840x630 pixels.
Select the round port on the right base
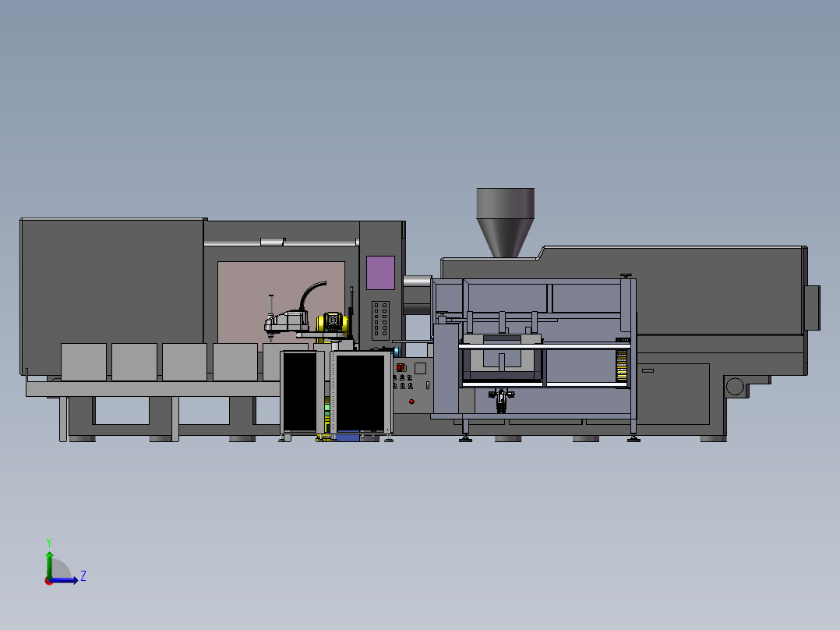[x=735, y=386]
